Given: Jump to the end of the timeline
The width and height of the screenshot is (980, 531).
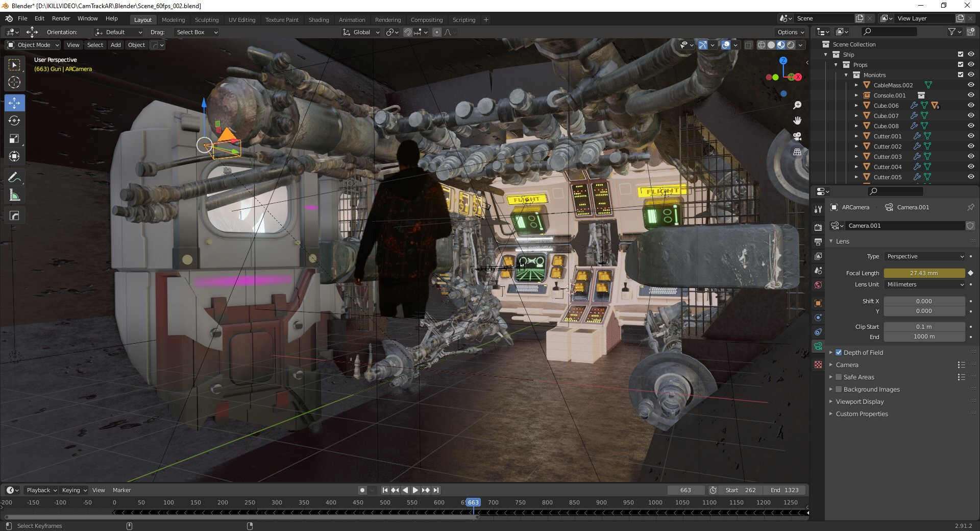Looking at the screenshot, I should (436, 490).
